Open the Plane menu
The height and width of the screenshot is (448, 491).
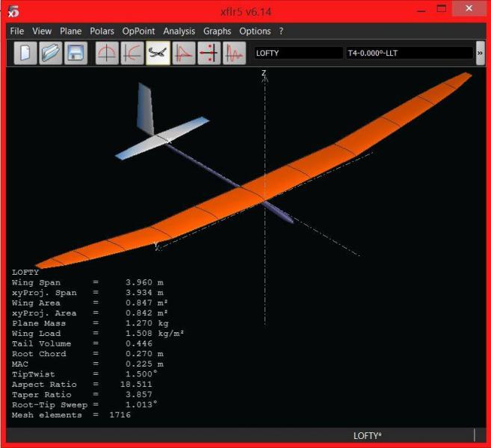coord(71,31)
